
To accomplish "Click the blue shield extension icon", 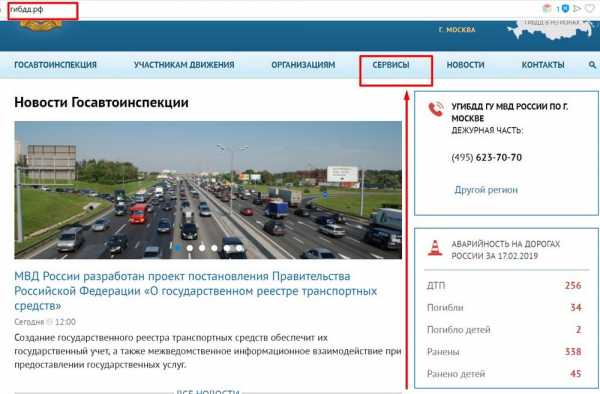I will (x=565, y=8).
